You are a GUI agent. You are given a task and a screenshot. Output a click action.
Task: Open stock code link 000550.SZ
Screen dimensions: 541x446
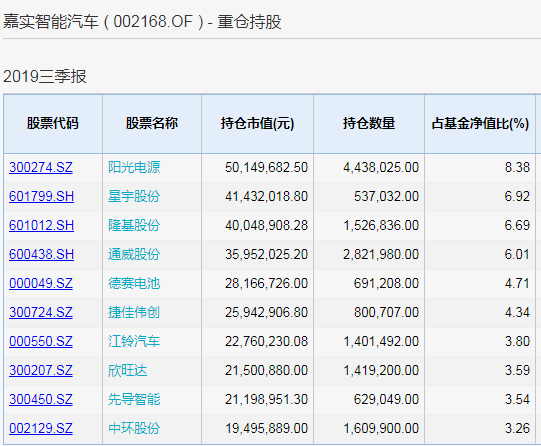(x=41, y=341)
